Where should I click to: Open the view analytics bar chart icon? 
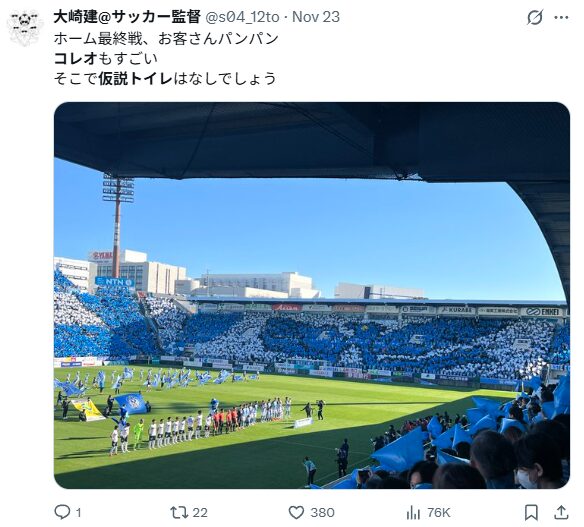tap(413, 512)
